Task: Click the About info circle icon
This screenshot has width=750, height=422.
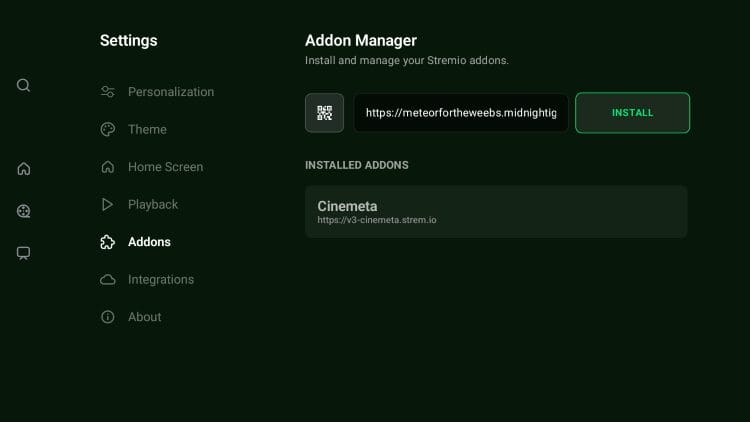Action: point(108,317)
